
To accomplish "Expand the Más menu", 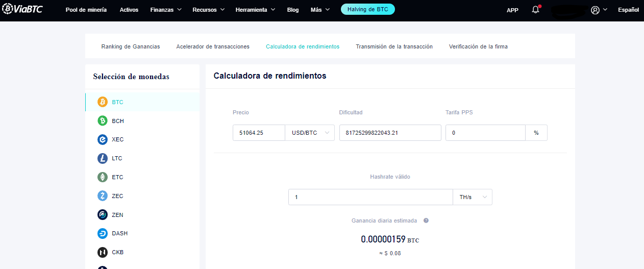I will [x=320, y=10].
